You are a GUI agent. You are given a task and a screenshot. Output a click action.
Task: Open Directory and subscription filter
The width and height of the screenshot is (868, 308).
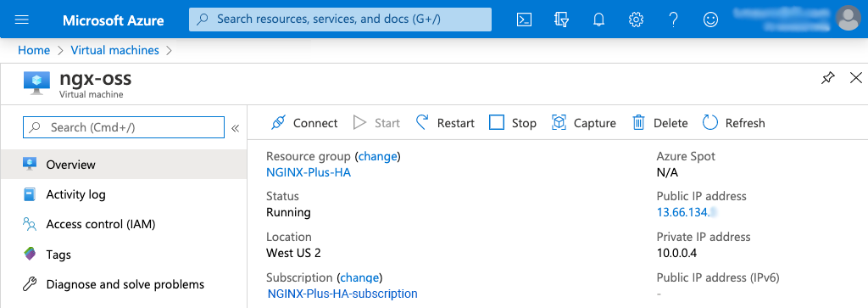[561, 20]
